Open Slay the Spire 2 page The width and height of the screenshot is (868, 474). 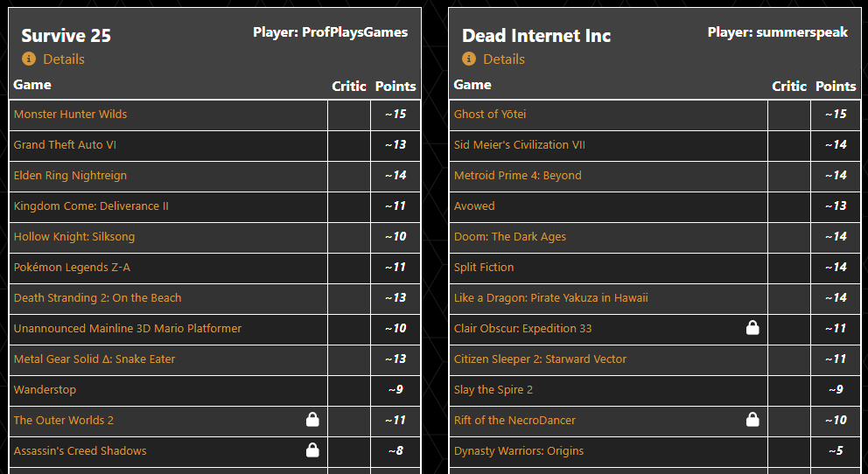[493, 390]
